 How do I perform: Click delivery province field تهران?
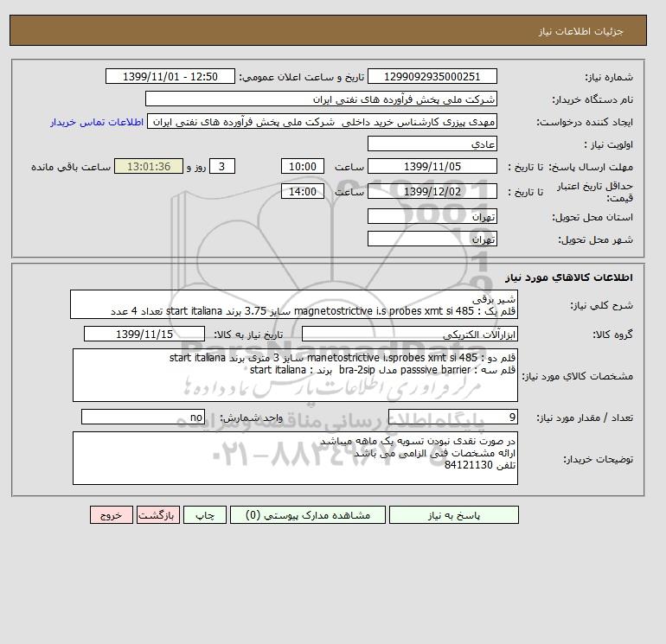pyautogui.click(x=432, y=216)
